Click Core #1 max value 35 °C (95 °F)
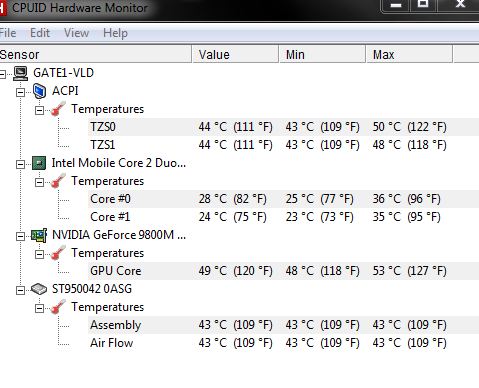Image resolution: width=479 pixels, height=388 pixels. 406,217
